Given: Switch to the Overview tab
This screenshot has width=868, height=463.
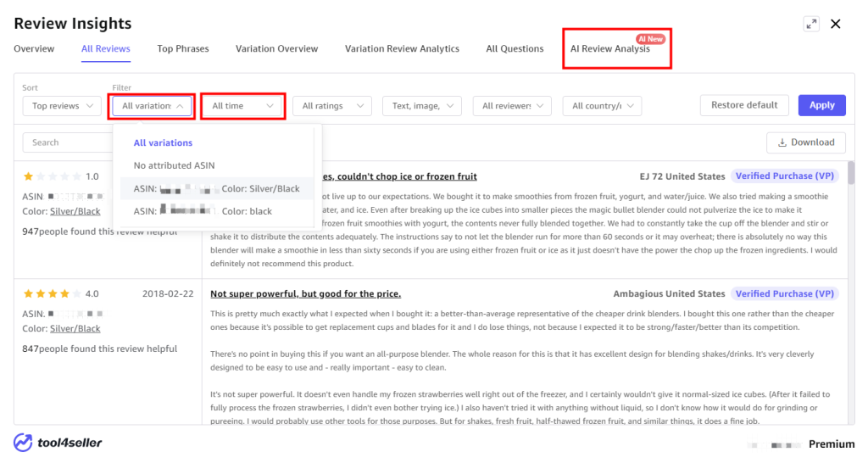Looking at the screenshot, I should [34, 48].
